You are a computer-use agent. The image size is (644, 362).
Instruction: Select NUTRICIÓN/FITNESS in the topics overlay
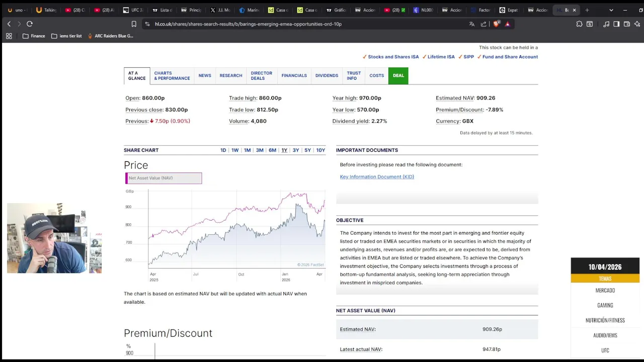(x=605, y=320)
